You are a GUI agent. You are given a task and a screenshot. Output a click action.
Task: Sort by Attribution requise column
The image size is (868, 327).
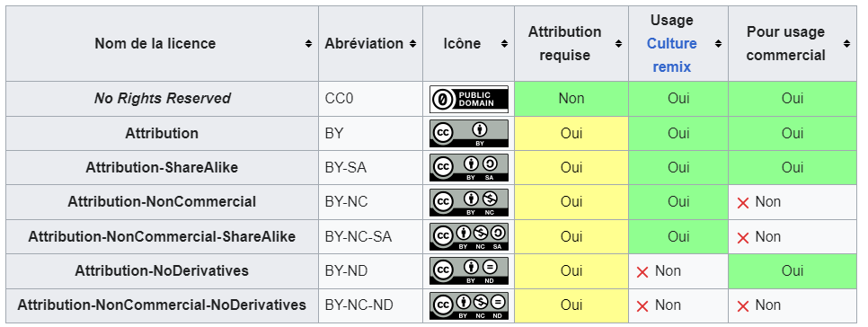618,44
